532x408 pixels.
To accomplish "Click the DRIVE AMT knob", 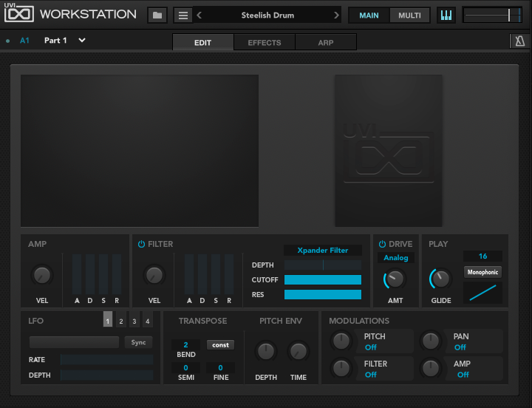I will coord(395,279).
